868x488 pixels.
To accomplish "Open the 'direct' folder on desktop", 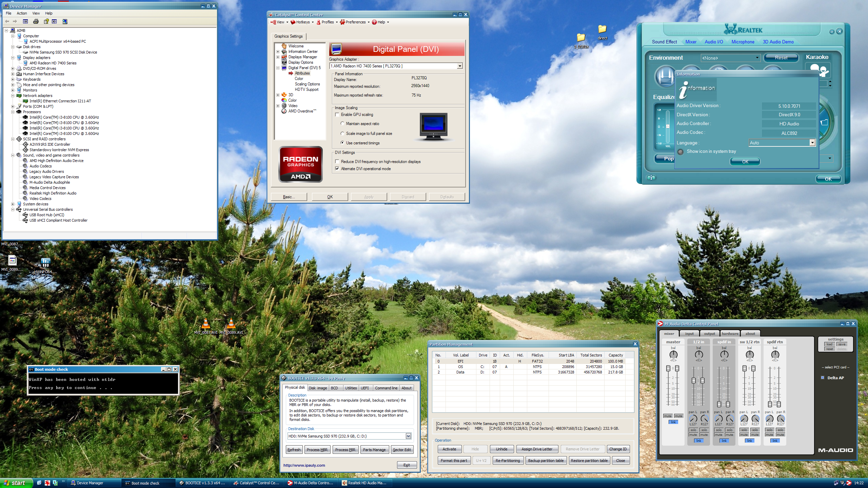I will [x=602, y=30].
